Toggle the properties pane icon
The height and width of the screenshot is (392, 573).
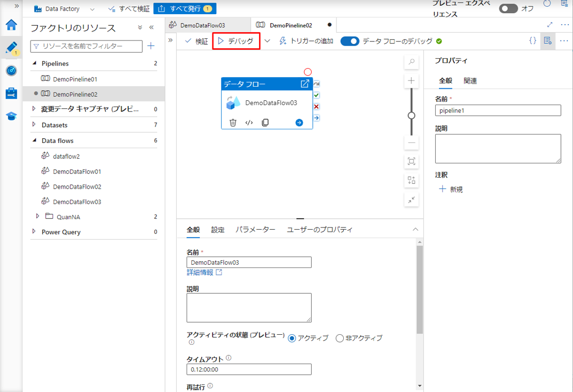[547, 40]
